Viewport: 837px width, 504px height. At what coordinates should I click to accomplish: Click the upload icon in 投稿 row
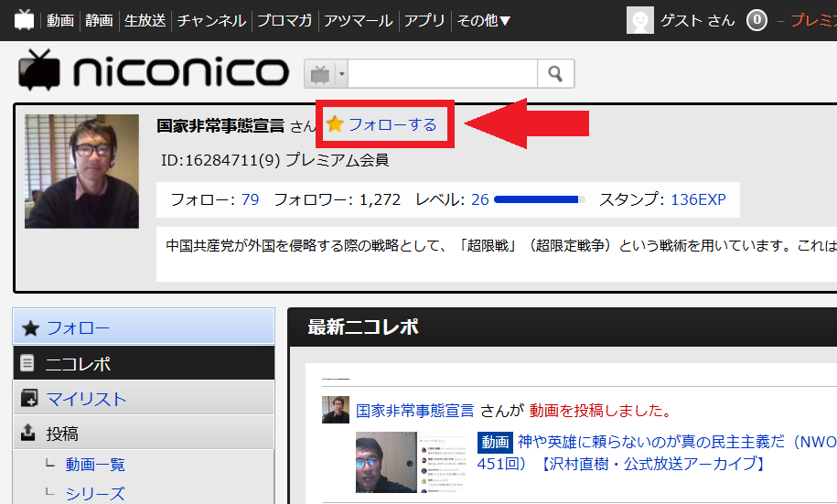[x=27, y=432]
